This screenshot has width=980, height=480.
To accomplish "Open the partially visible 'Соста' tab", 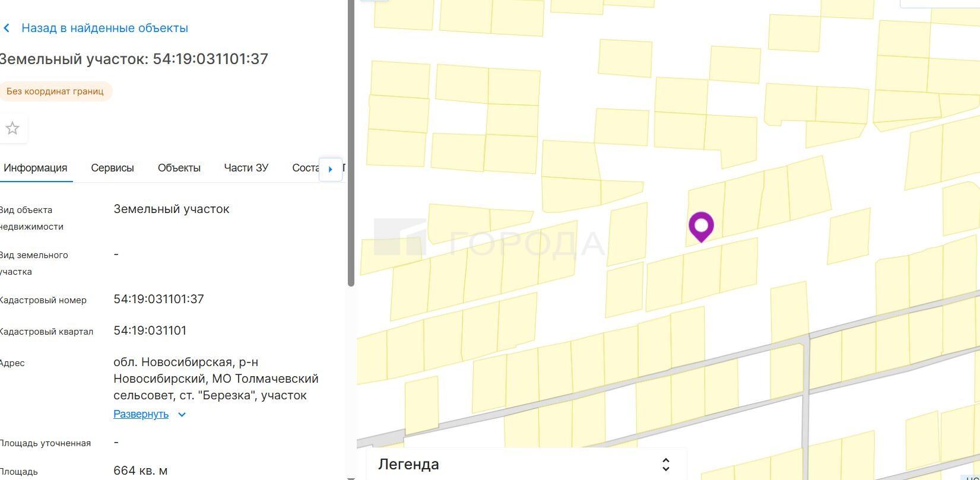I will [305, 168].
